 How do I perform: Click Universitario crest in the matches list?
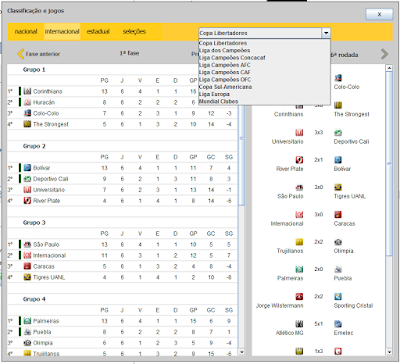pyautogui.click(x=299, y=133)
